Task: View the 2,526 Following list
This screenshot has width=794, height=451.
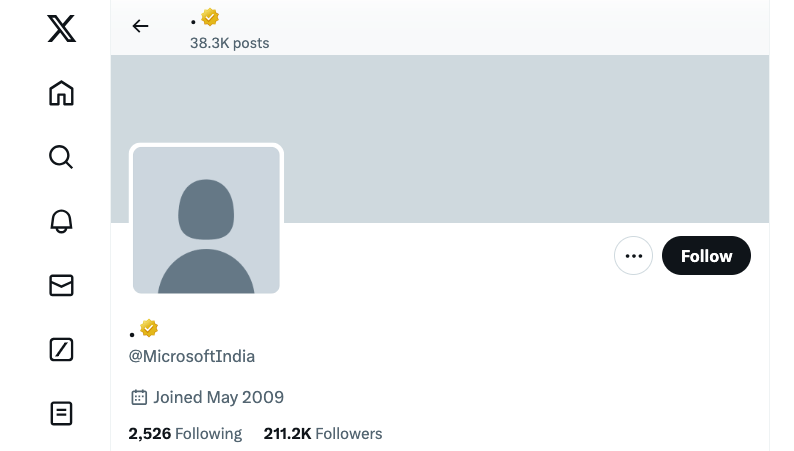Action: coord(185,434)
